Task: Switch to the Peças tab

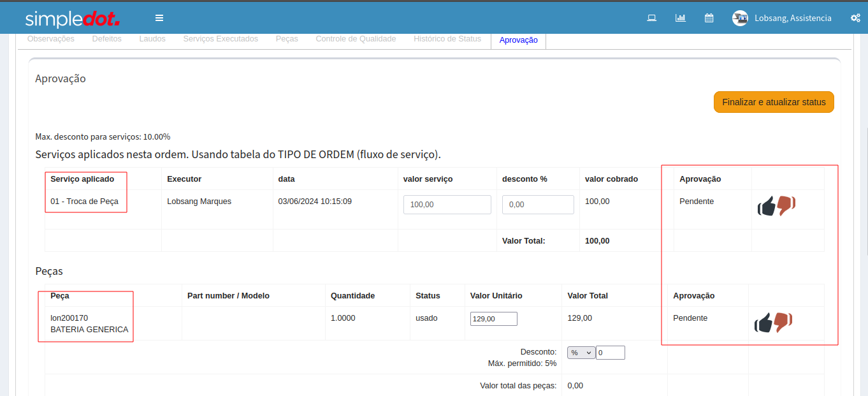Action: tap(287, 39)
